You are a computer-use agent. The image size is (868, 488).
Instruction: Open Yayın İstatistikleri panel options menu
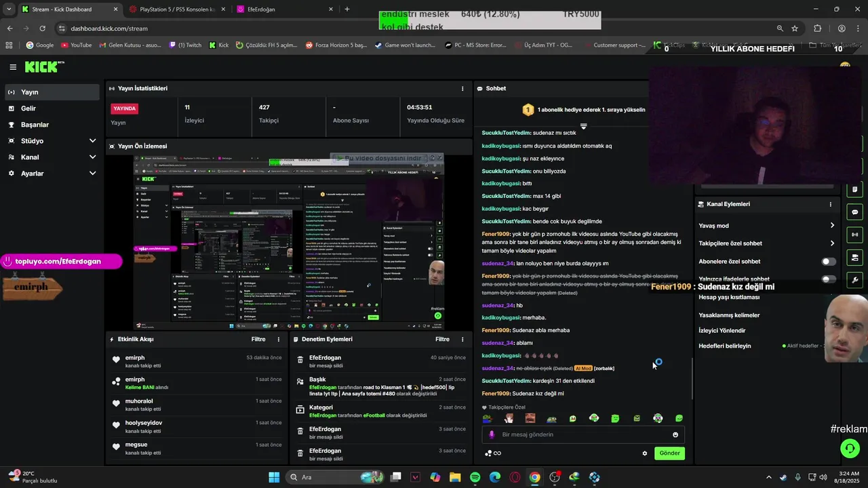[x=462, y=89]
